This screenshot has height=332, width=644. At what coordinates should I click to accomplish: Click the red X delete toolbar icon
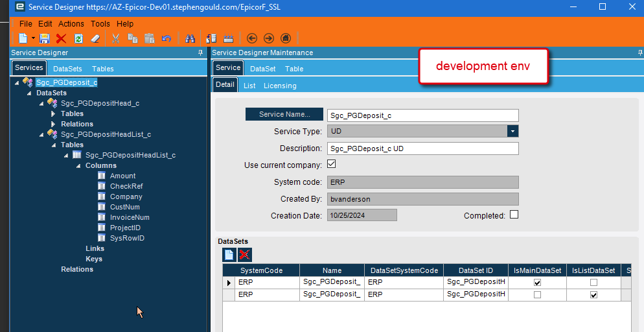tap(61, 39)
